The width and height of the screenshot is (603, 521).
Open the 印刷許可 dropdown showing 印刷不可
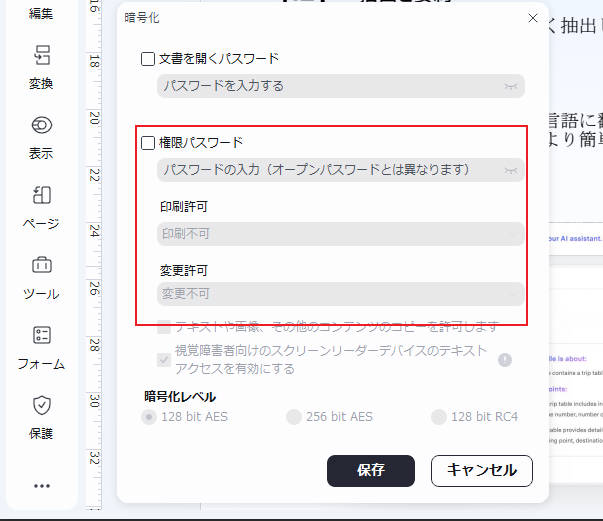point(340,234)
